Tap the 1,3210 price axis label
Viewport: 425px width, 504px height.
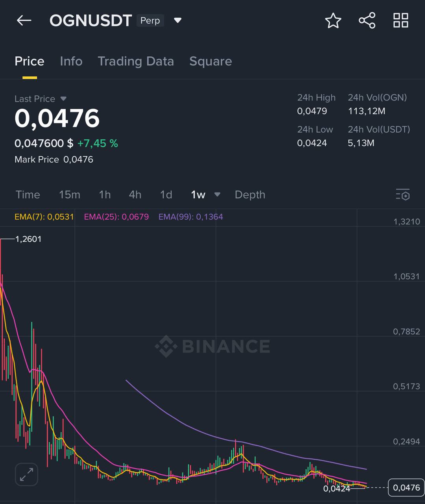[407, 222]
